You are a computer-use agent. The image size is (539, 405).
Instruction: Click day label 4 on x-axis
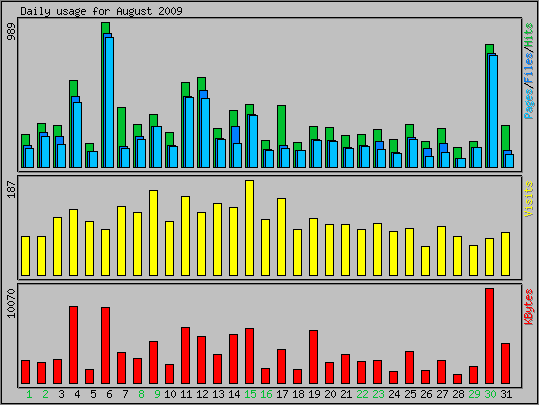[x=77, y=394]
